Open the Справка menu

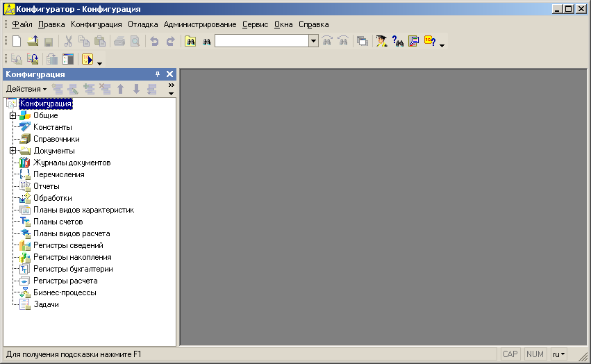click(x=314, y=24)
